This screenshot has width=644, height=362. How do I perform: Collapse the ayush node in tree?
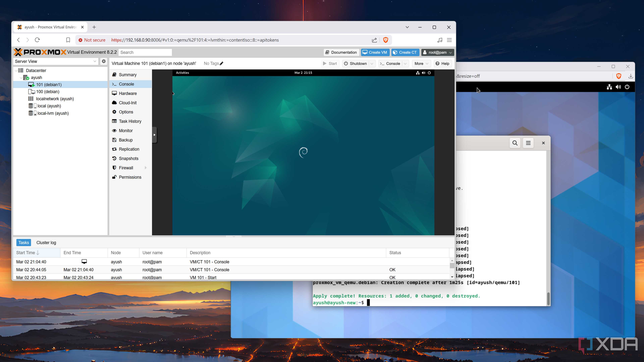click(x=21, y=78)
